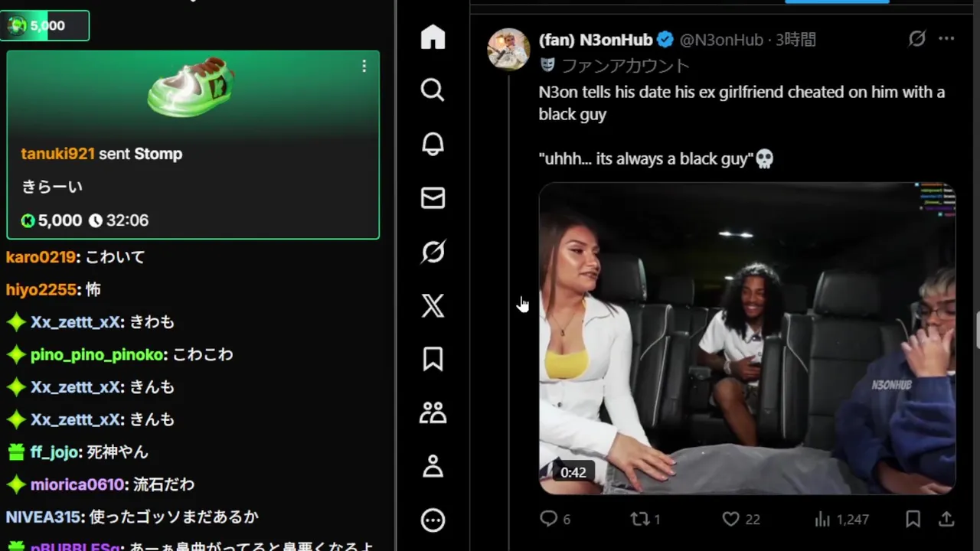Play the 0:42 video thumbnail
980x551 pixels.
pyautogui.click(x=747, y=338)
